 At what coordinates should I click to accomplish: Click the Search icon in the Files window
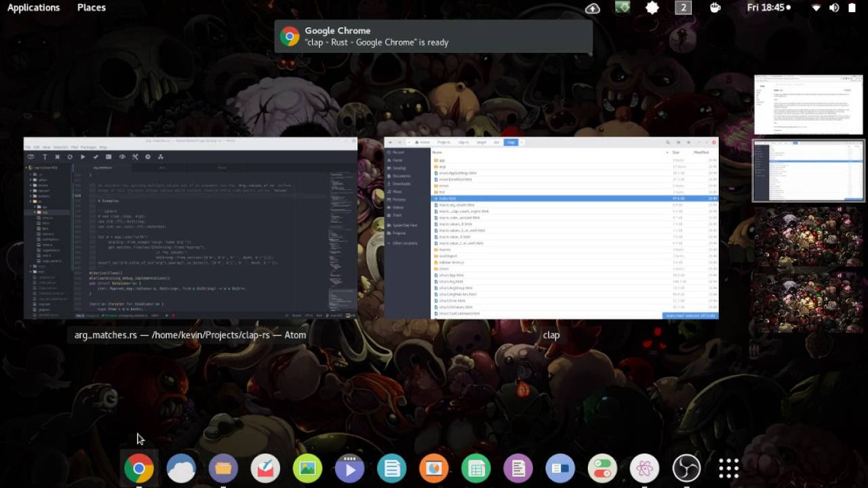point(668,142)
